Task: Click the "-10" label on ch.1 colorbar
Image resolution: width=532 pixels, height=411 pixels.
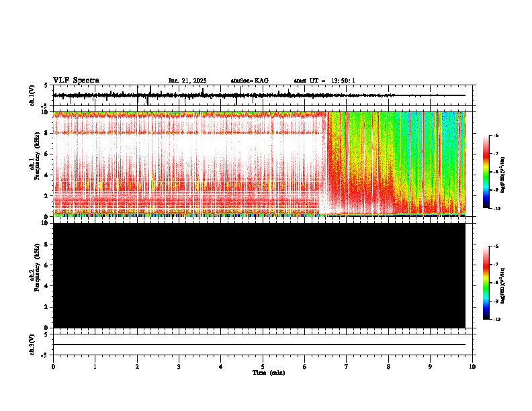Action: point(496,209)
